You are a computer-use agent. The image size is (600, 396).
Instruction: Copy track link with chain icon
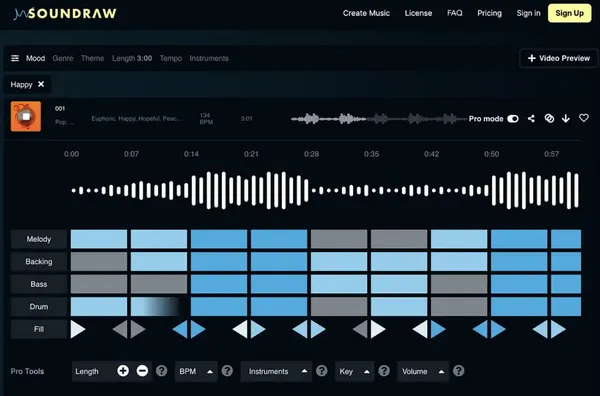(x=549, y=119)
